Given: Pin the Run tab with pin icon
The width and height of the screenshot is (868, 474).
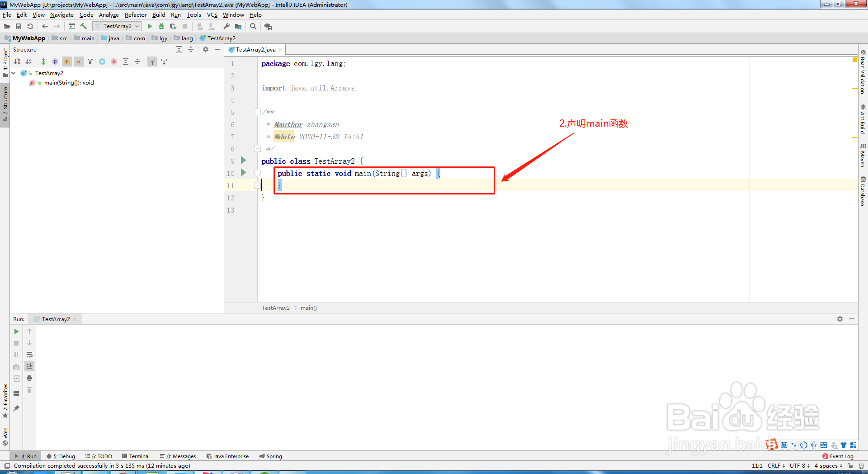Looking at the screenshot, I should (16, 408).
